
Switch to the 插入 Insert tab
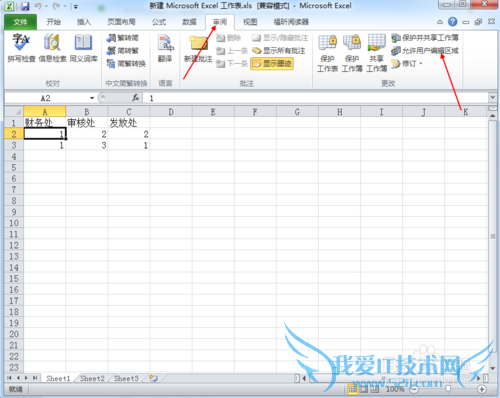pos(84,22)
